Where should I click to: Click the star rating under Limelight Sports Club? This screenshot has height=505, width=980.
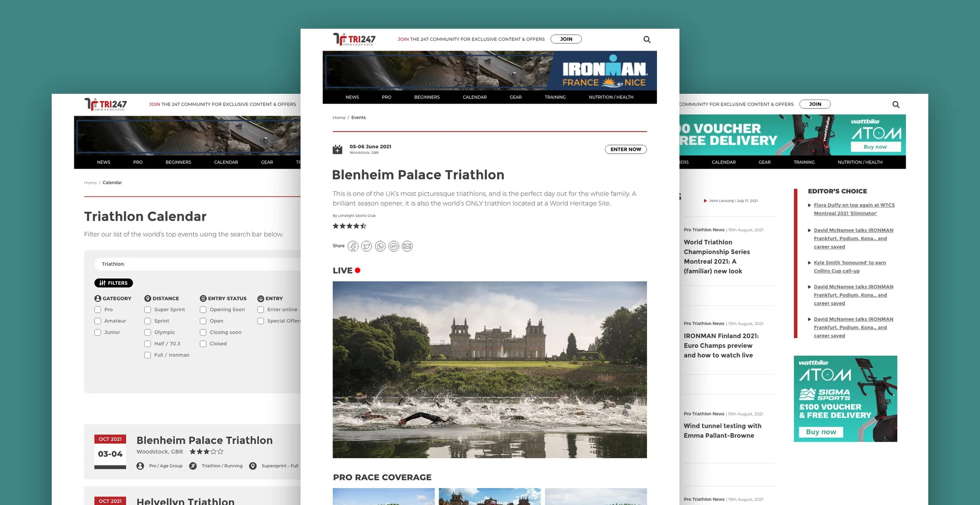(349, 226)
